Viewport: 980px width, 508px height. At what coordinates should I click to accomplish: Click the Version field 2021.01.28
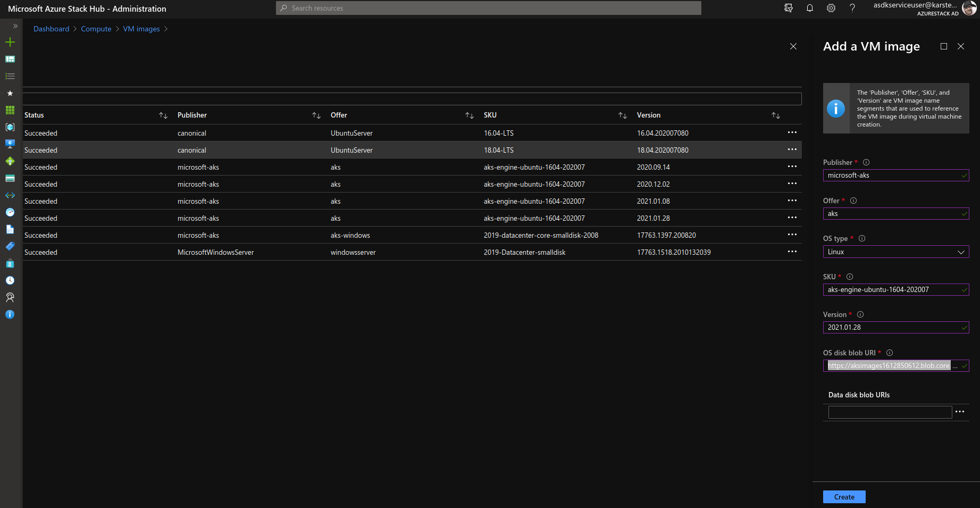click(896, 328)
